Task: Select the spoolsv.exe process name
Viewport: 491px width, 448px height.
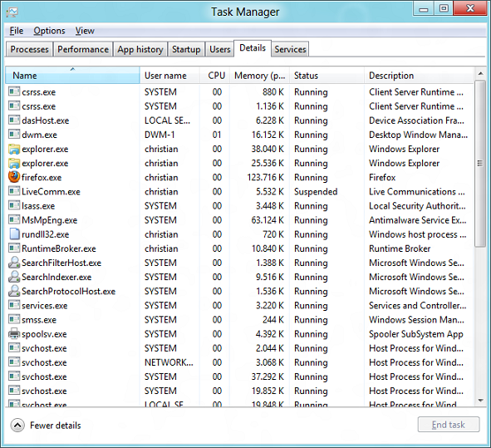Action: [x=44, y=334]
